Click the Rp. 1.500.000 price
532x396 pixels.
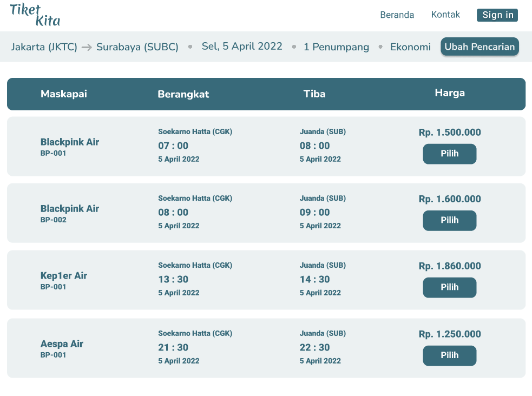(x=450, y=132)
